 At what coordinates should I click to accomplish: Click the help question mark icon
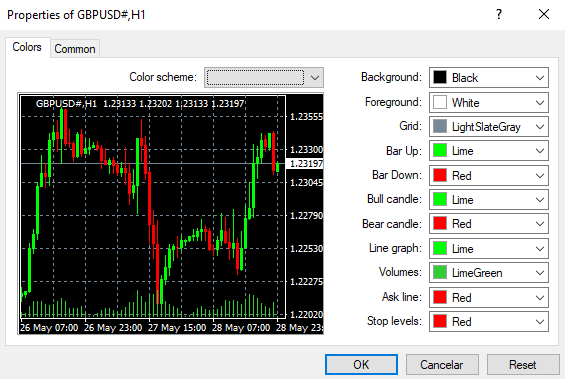(x=499, y=14)
